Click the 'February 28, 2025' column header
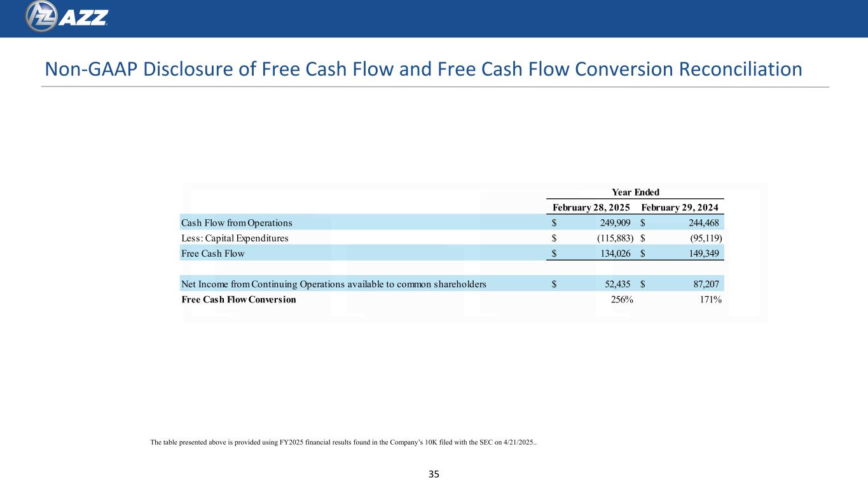The width and height of the screenshot is (868, 488). click(x=591, y=207)
